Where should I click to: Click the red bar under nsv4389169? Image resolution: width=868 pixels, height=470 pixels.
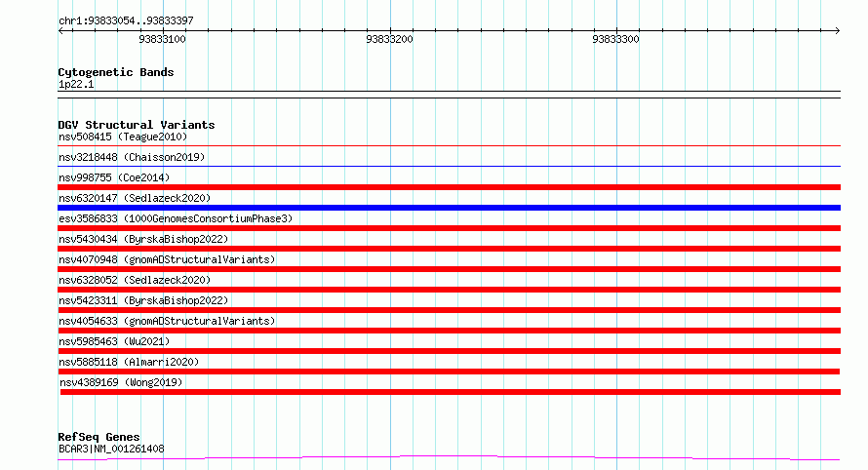[x=451, y=392]
